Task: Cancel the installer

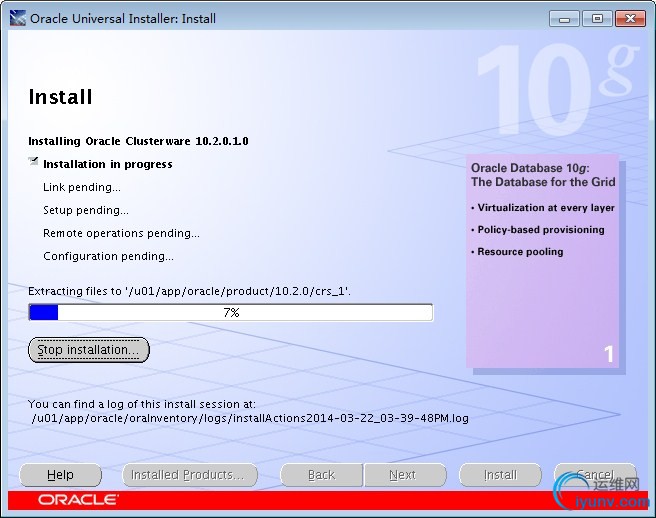Action: coord(595,475)
